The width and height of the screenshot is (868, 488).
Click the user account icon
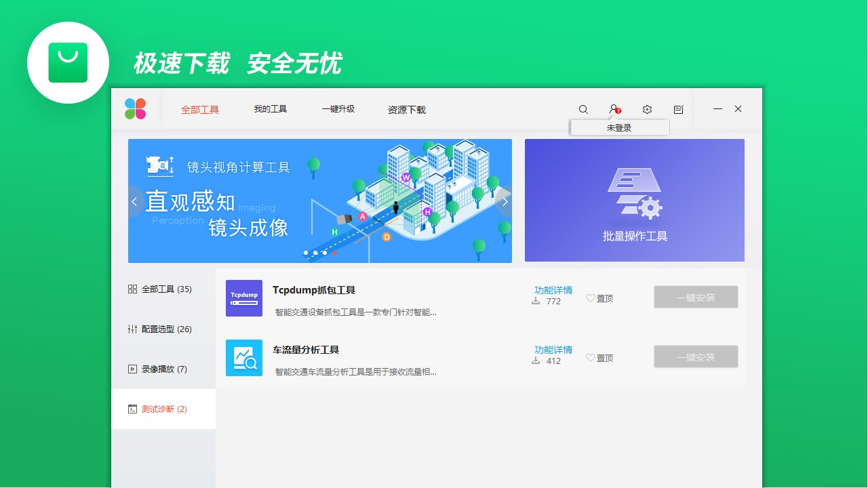(x=614, y=108)
